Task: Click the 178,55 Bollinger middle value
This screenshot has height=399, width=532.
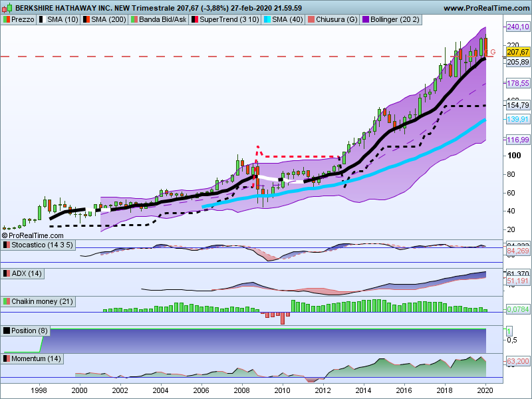Action: (x=518, y=83)
